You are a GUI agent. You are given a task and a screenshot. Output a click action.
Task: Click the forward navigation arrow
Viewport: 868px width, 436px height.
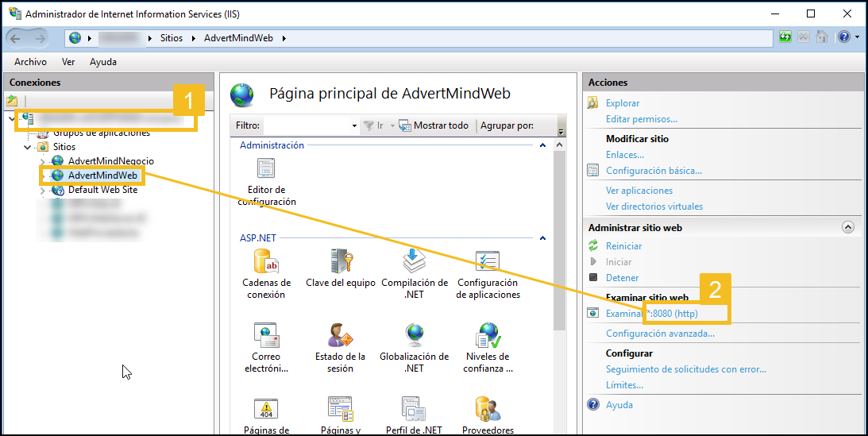pyautogui.click(x=40, y=38)
